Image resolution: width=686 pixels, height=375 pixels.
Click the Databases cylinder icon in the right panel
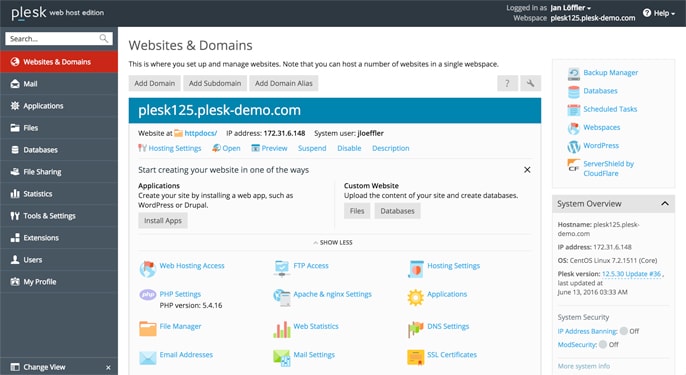point(574,92)
